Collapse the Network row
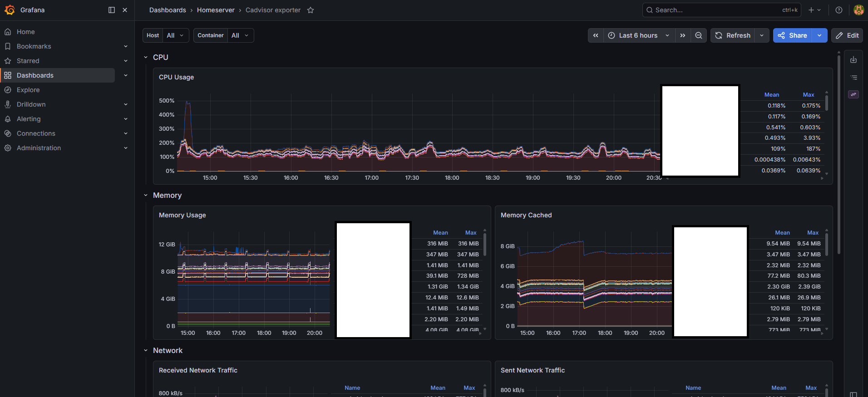This screenshot has height=397, width=868. tap(146, 350)
